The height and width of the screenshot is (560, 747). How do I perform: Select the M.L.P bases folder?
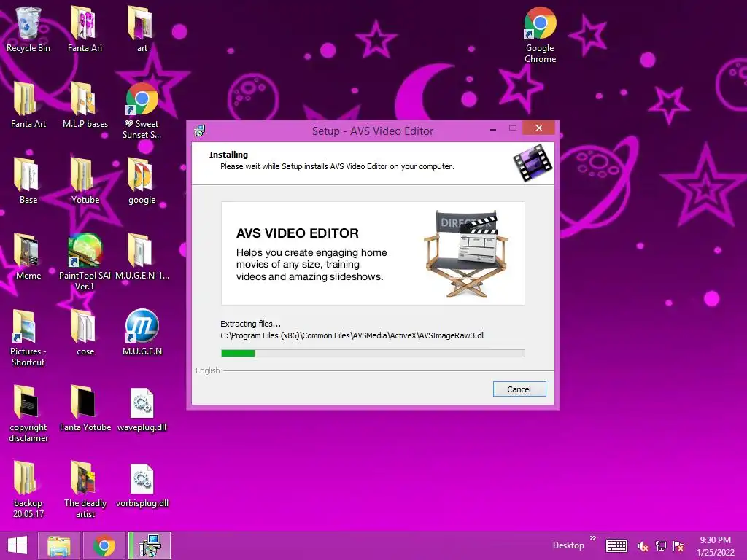pos(85,105)
